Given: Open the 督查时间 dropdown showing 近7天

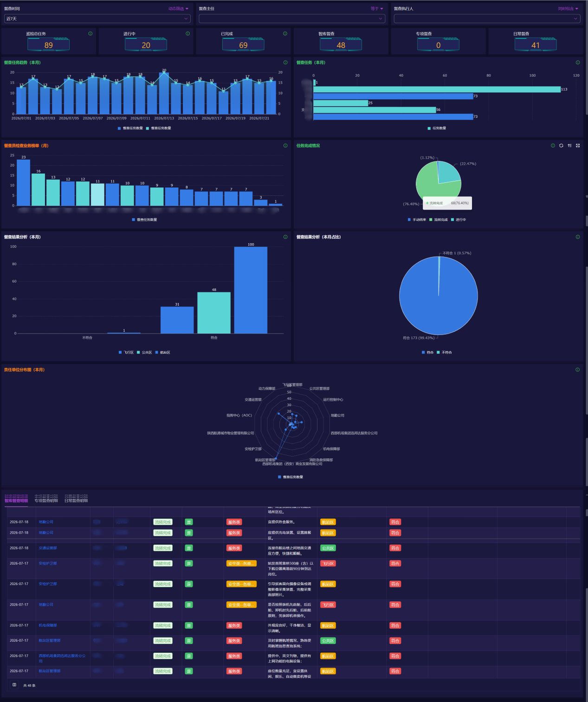Looking at the screenshot, I should pos(97,19).
